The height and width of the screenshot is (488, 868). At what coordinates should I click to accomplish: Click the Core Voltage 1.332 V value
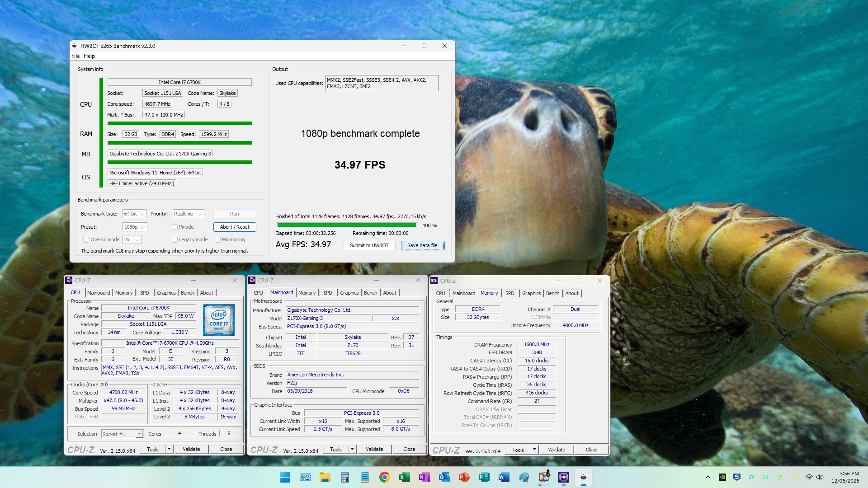point(179,332)
